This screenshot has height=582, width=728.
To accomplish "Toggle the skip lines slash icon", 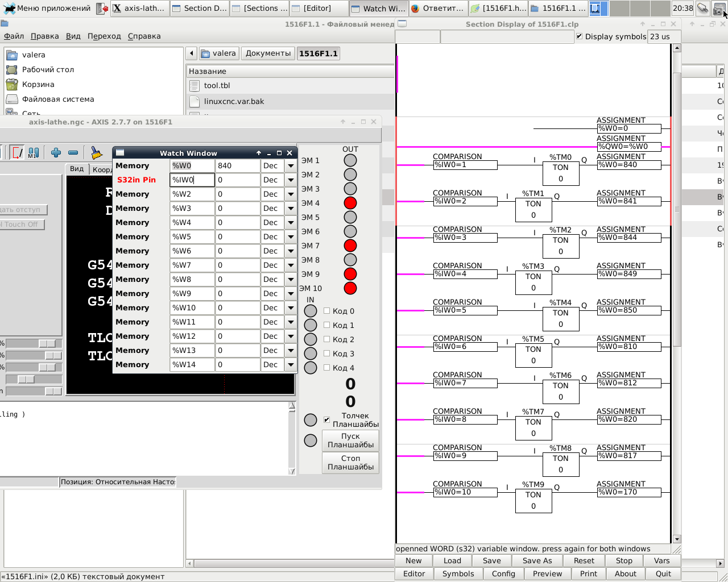I will click(x=18, y=152).
